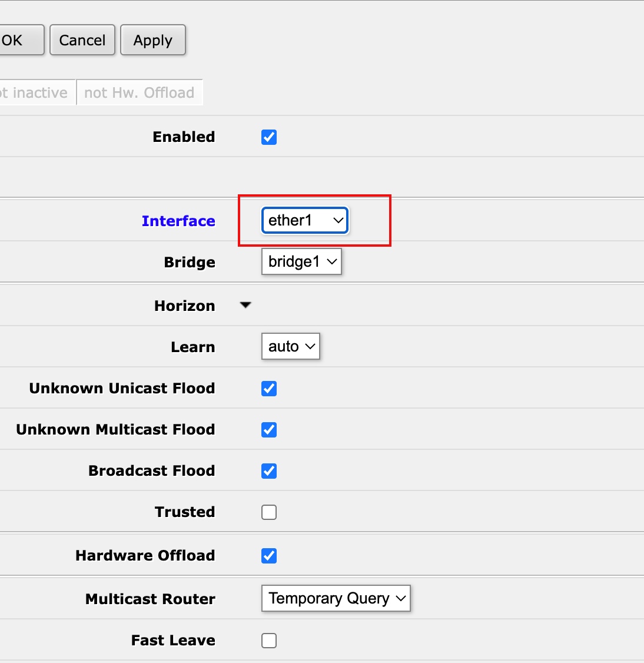Click the Enabled field label
The image size is (644, 663).
tap(184, 137)
